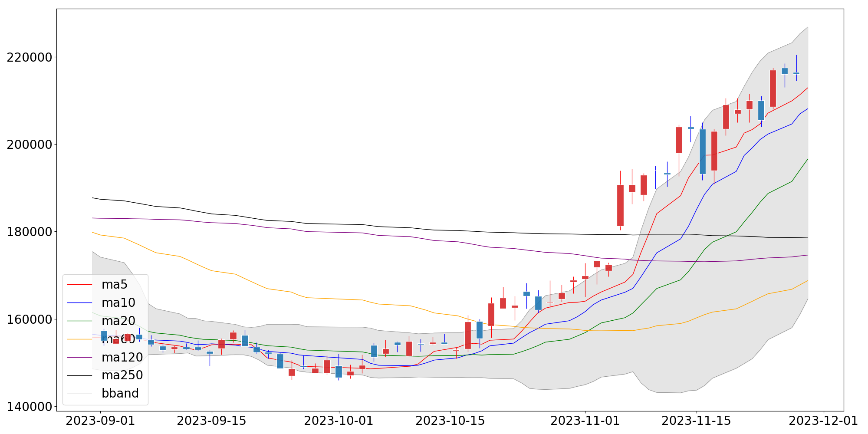Viewport: 868px width, 434px height.
Task: Click the 2023-09-15 x-axis date label
Action: pyautogui.click(x=212, y=421)
